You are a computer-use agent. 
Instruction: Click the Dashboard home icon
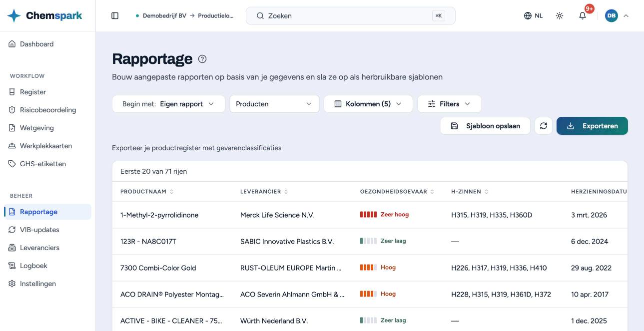tap(12, 44)
